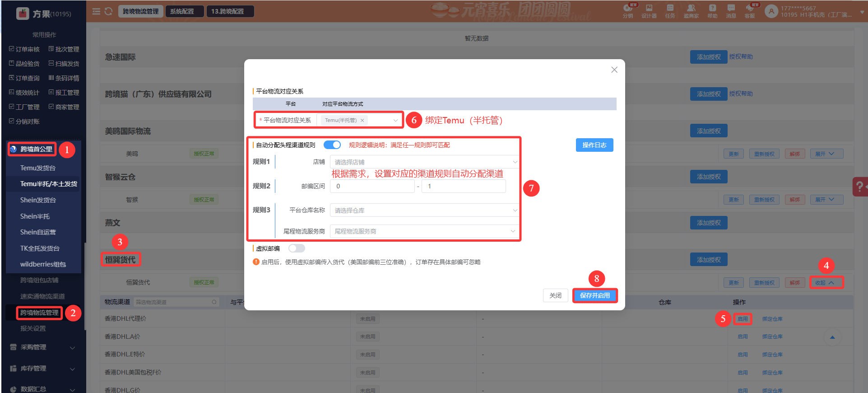Open the 设计器 designer icon
The image size is (868, 393).
pos(649,9)
